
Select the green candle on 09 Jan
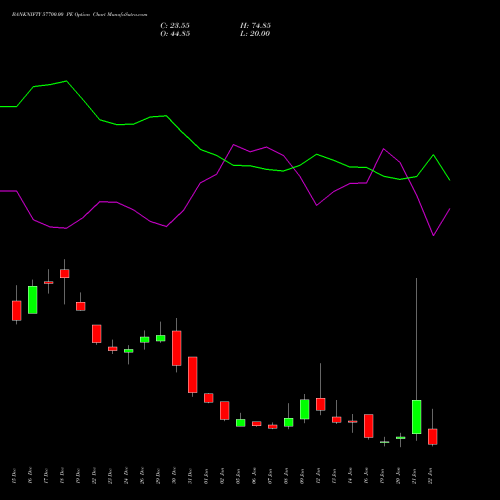pos(305,409)
